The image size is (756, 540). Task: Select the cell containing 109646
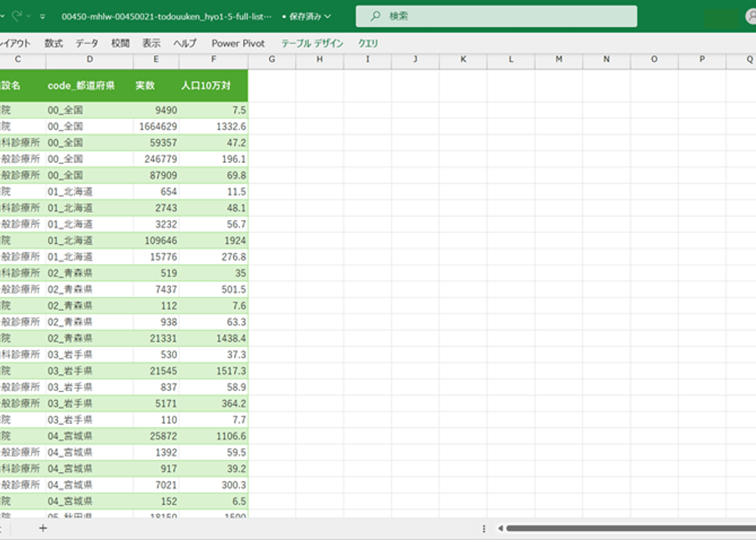156,241
